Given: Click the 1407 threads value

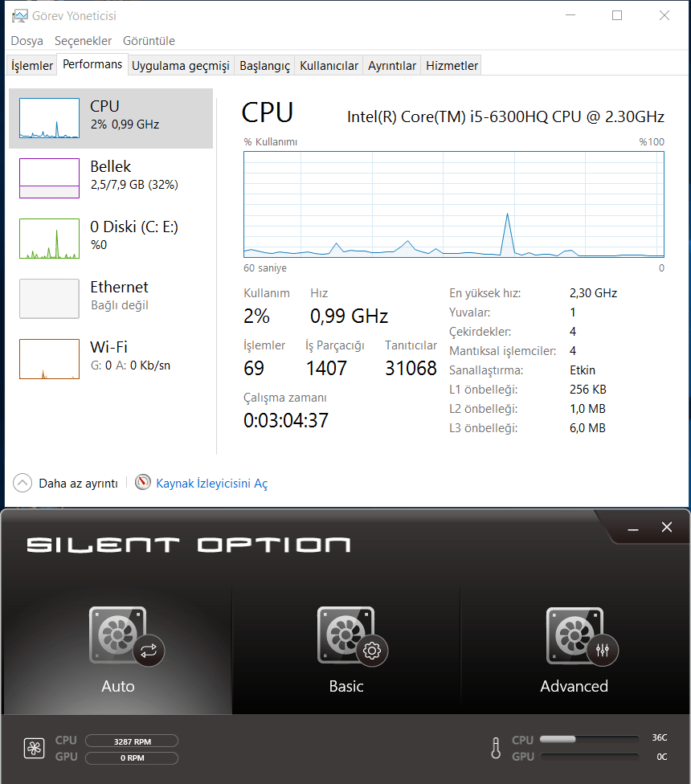Looking at the screenshot, I should [x=326, y=369].
